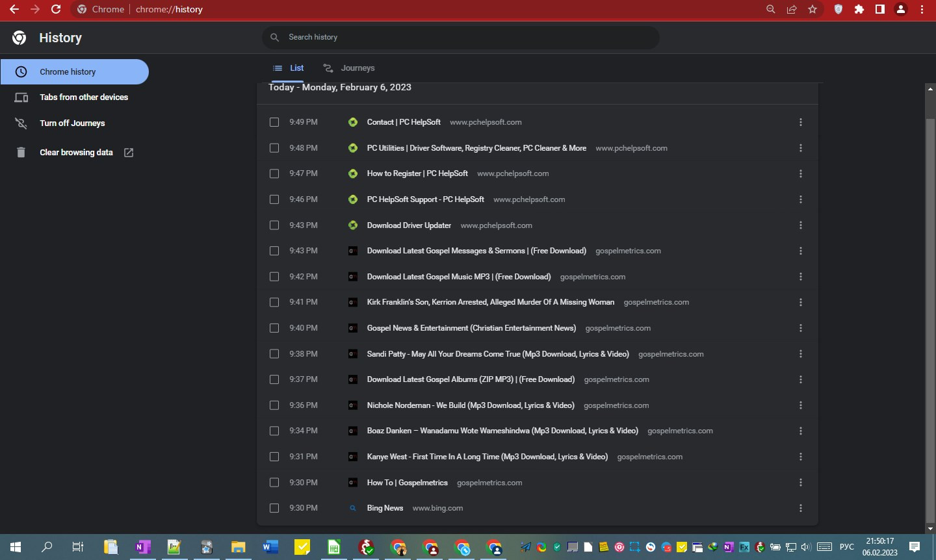This screenshot has height=560, width=936.
Task: Focus the Search history field
Action: 461,37
